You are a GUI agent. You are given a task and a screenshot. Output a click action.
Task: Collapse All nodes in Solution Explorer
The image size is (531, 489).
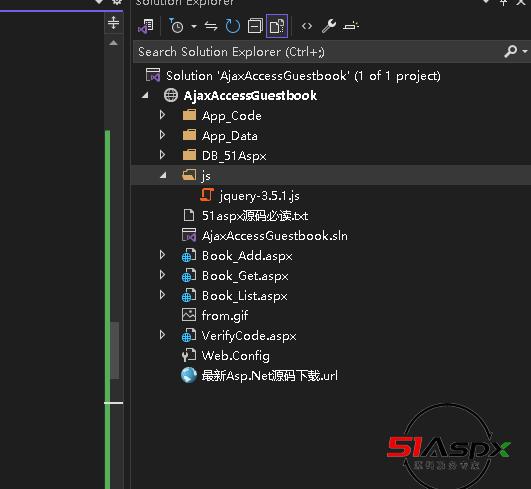coord(255,26)
